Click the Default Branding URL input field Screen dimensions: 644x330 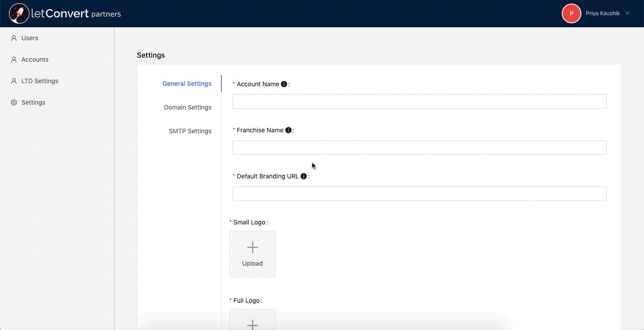pyautogui.click(x=419, y=194)
